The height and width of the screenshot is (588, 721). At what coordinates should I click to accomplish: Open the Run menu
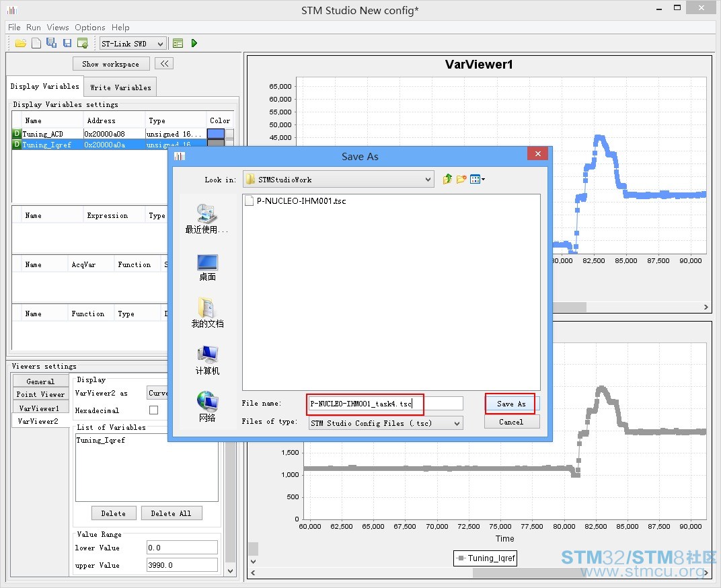(x=34, y=27)
